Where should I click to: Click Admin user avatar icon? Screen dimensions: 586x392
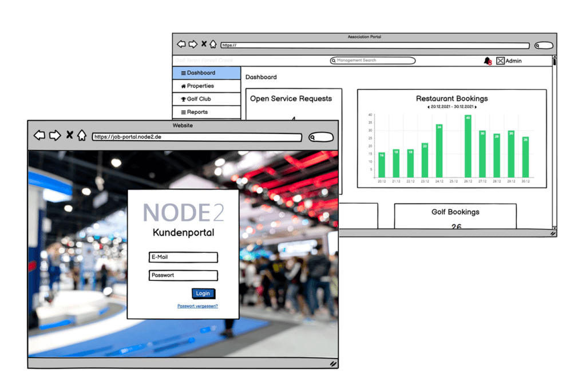(x=500, y=61)
